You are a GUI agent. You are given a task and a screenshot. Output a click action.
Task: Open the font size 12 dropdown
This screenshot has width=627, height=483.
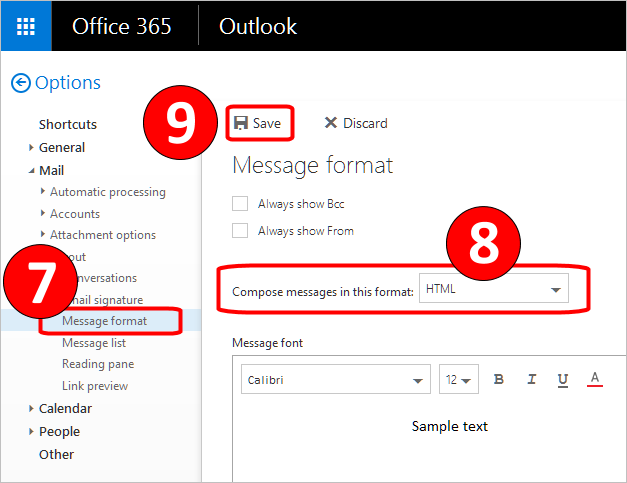459,379
